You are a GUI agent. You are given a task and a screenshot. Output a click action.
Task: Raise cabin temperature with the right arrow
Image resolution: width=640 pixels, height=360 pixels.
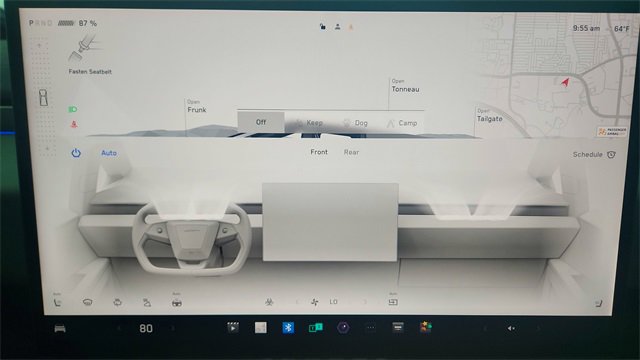[173, 328]
